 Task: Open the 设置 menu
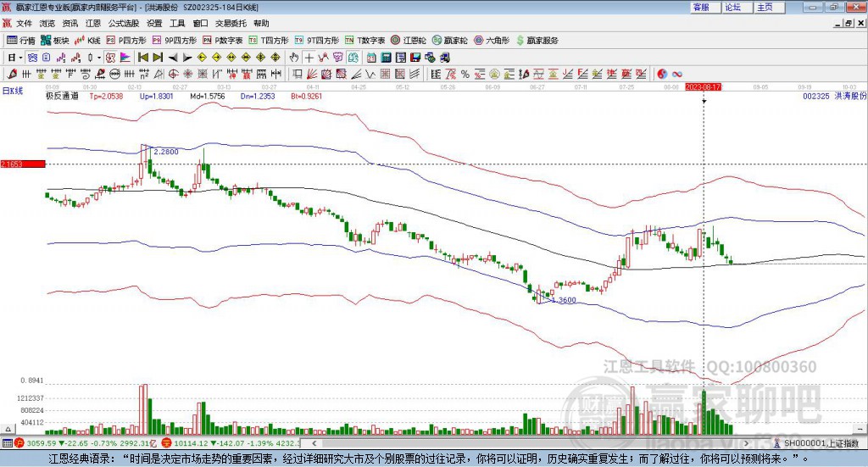(x=154, y=23)
